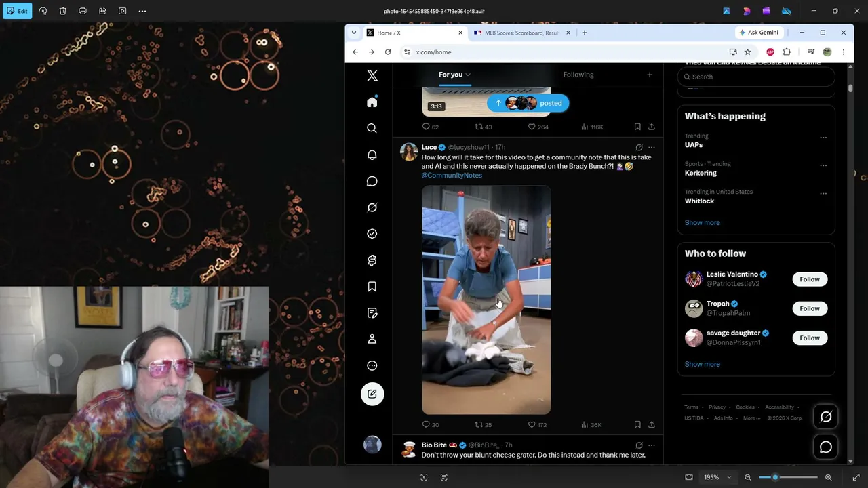Click the X Search input field
The width and height of the screenshot is (868, 488).
point(756,77)
